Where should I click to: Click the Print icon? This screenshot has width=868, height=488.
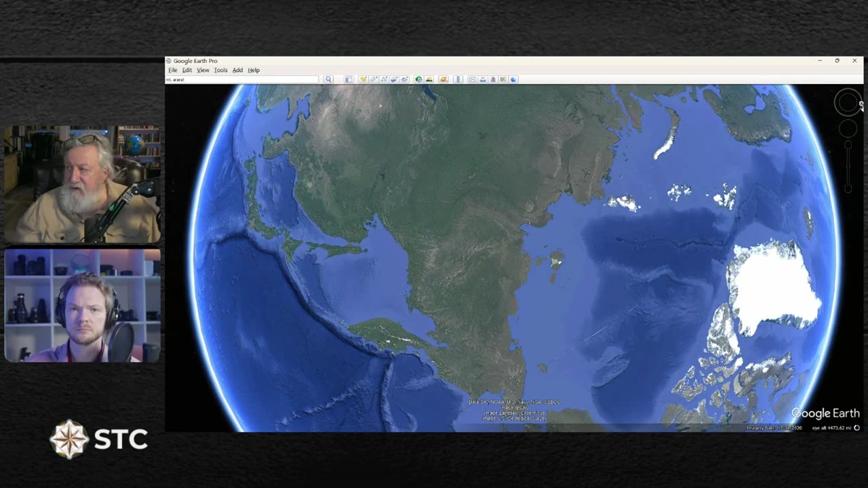[483, 79]
